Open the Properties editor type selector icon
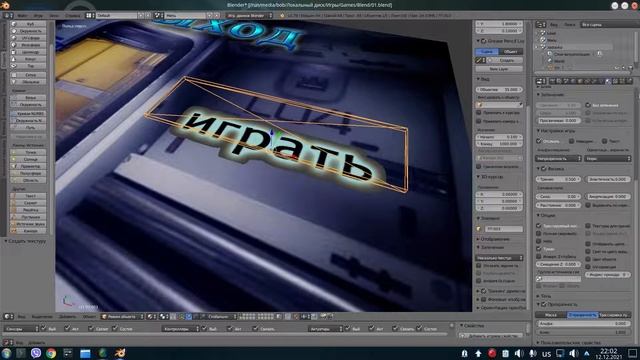Image resolution: width=640 pixels, height=360 pixels. click(541, 81)
